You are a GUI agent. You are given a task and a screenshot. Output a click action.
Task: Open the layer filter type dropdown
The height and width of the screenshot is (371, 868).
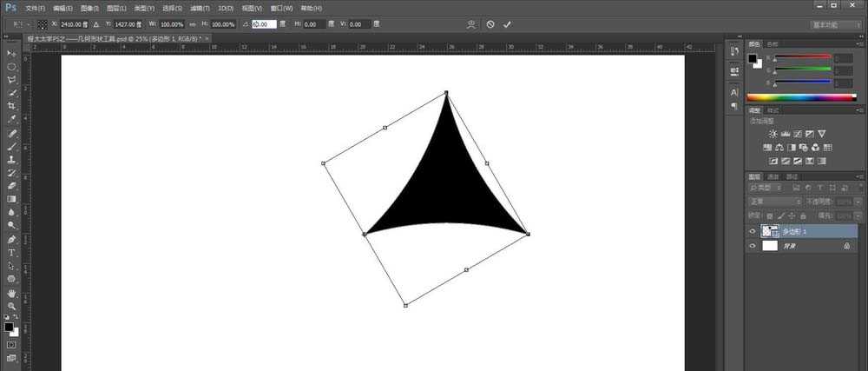coord(763,189)
